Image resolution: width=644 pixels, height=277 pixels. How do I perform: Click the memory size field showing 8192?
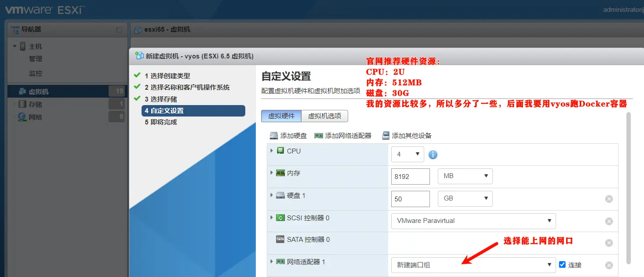pyautogui.click(x=411, y=176)
